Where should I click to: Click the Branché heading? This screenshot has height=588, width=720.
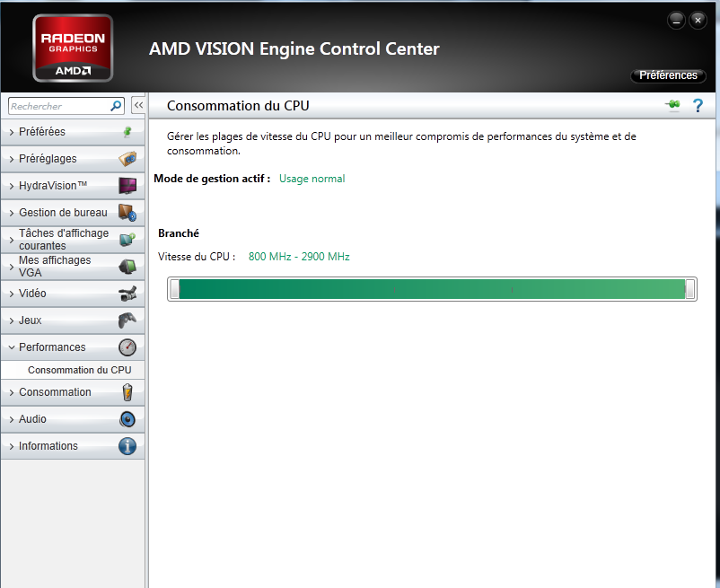(179, 233)
